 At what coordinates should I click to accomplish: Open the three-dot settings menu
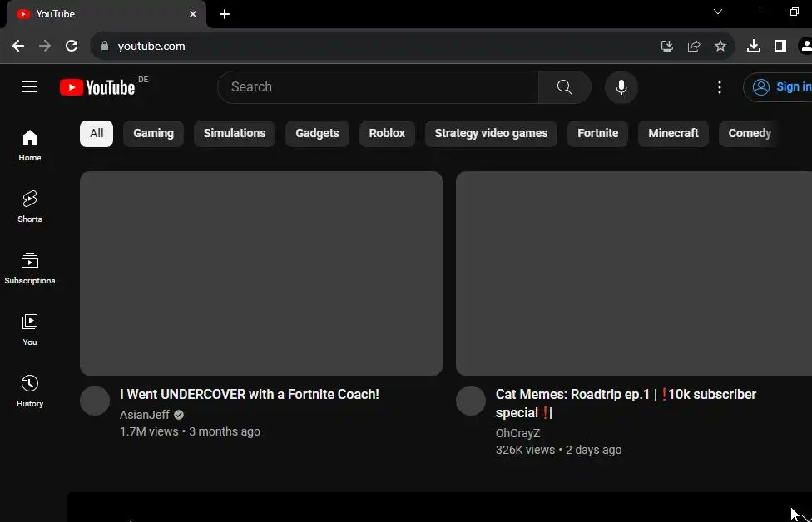(x=720, y=87)
